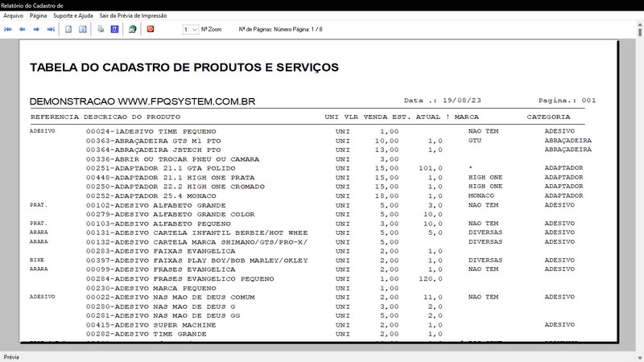Open the Arquivo menu

(x=14, y=15)
